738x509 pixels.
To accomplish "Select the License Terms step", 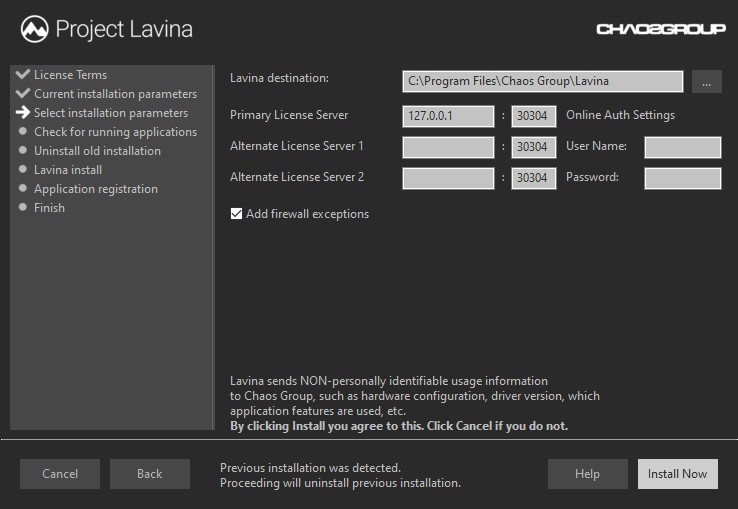I will pyautogui.click(x=71, y=75).
